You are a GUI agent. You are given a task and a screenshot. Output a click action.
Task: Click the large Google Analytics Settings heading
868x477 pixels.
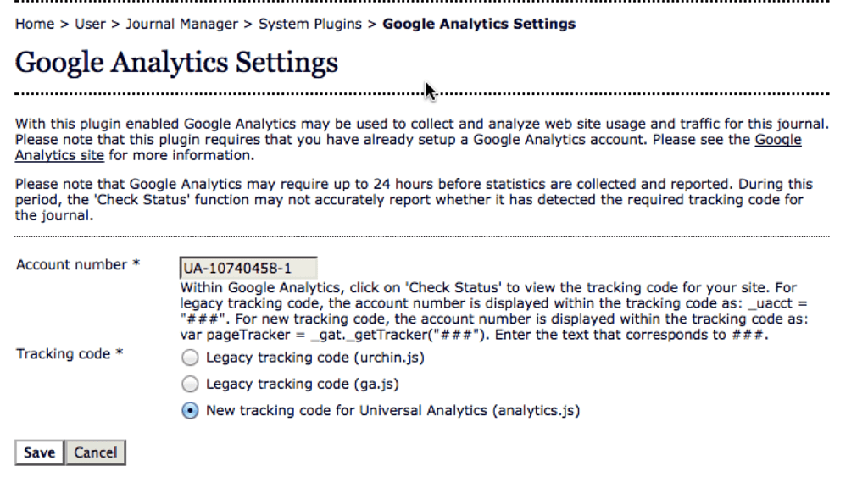click(176, 63)
